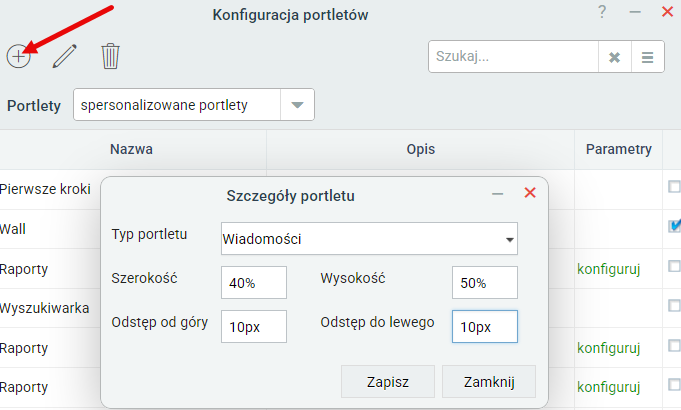
Task: Open konfiguruj link in second Raporty row
Action: click(608, 348)
